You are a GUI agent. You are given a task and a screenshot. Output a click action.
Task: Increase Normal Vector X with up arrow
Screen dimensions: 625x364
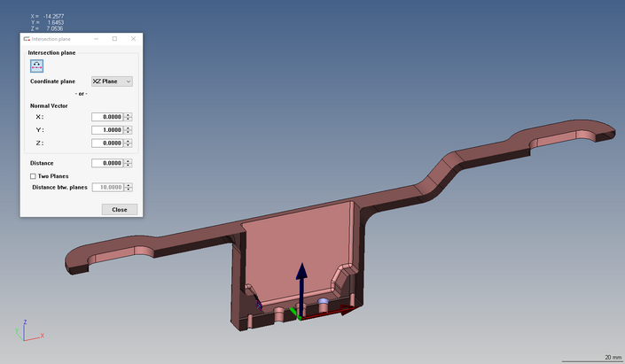pyautogui.click(x=128, y=115)
